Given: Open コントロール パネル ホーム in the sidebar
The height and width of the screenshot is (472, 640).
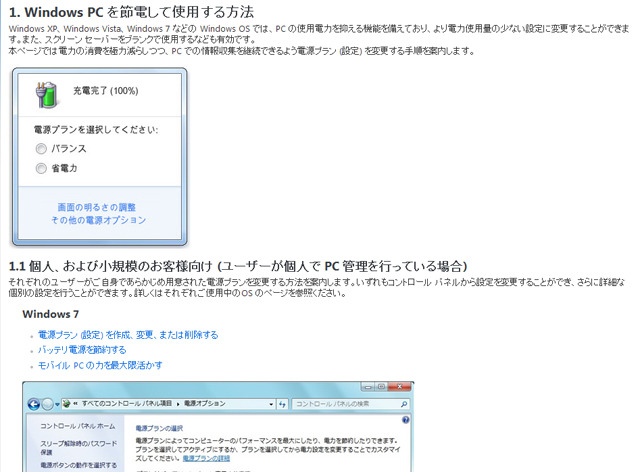Looking at the screenshot, I should (x=78, y=426).
